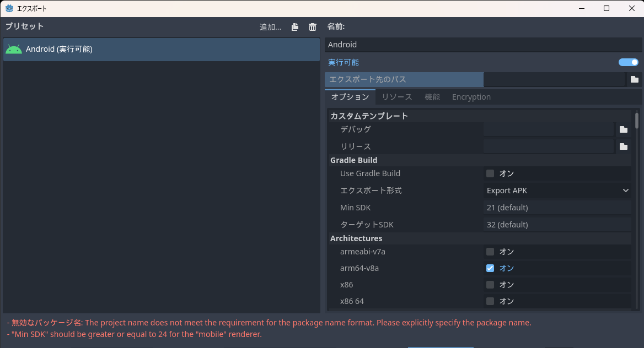
Task: Enable the Use Gradle Build checkbox
Action: (490, 173)
